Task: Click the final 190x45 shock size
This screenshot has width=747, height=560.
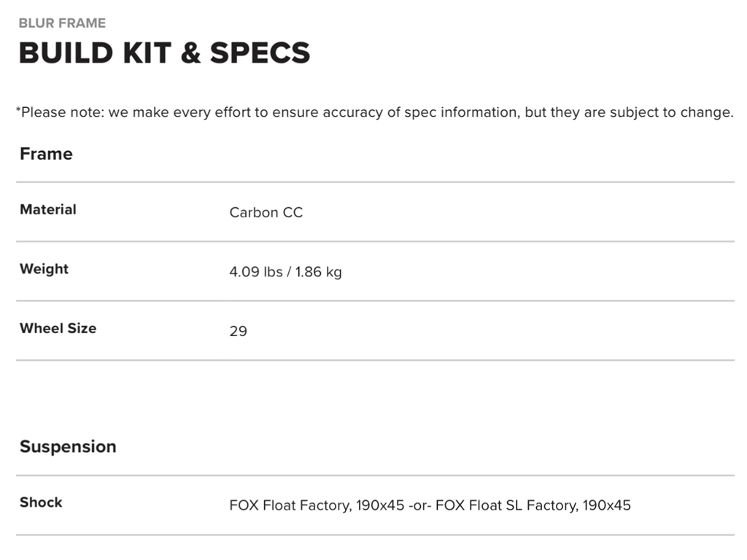Action: pyautogui.click(x=606, y=505)
